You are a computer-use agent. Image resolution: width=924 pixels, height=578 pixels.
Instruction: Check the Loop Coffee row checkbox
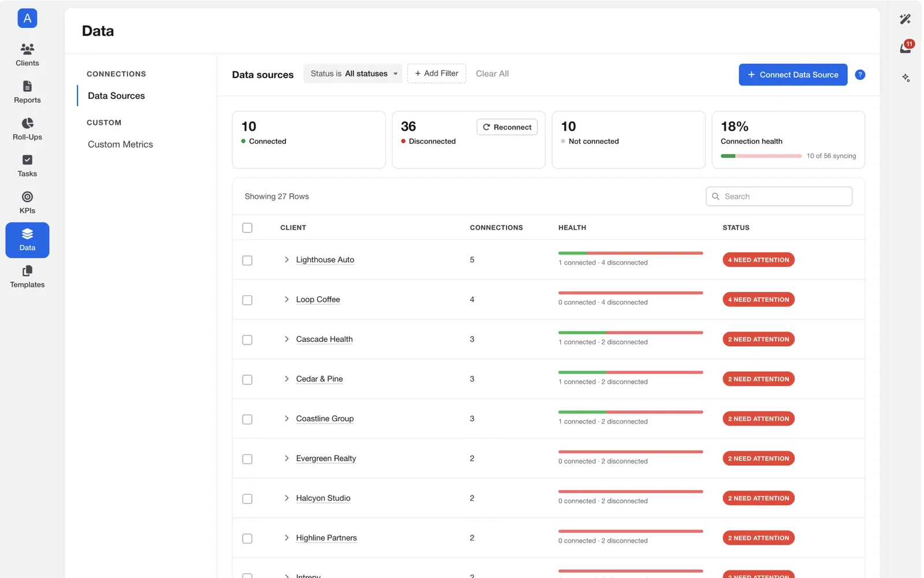coord(247,300)
